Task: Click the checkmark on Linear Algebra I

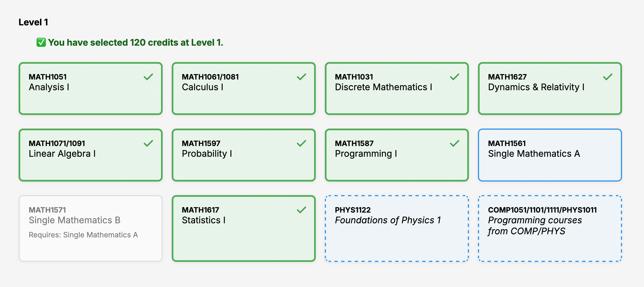Action: point(148,143)
